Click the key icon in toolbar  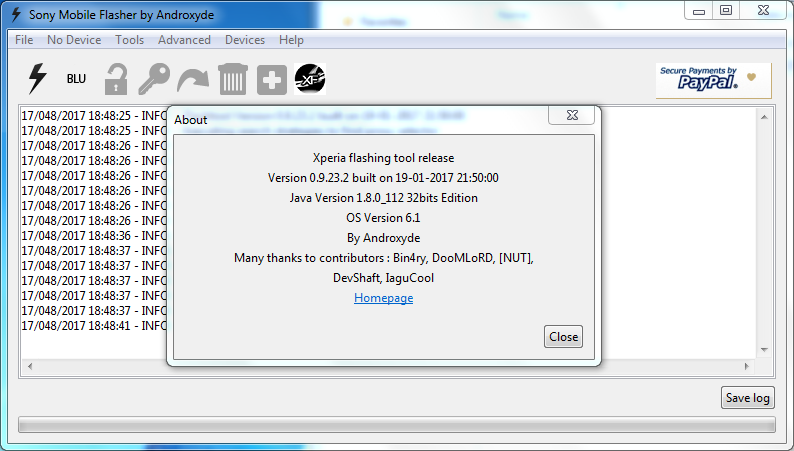154,79
